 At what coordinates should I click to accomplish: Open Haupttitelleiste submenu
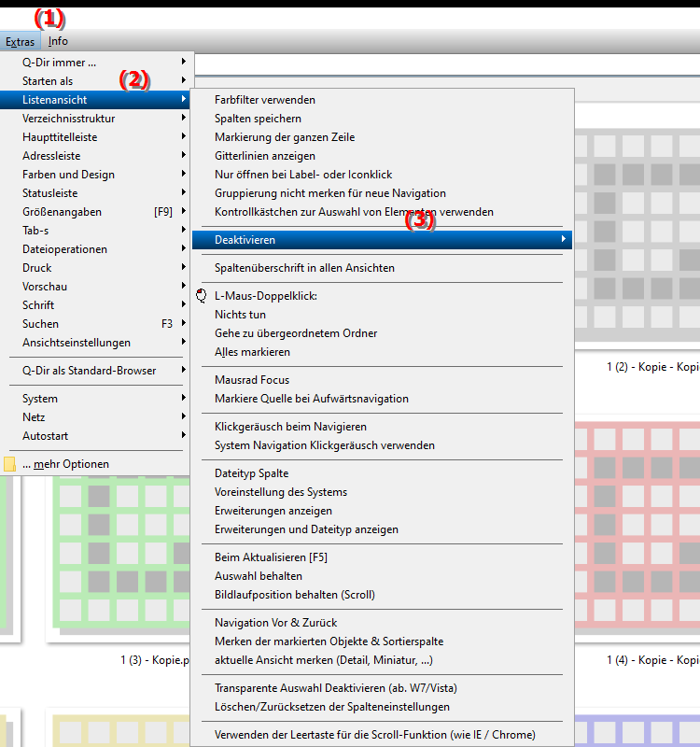pyautogui.click(x=95, y=137)
